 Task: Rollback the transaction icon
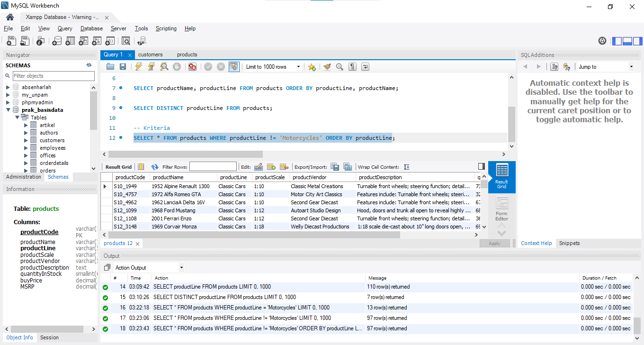(221, 67)
